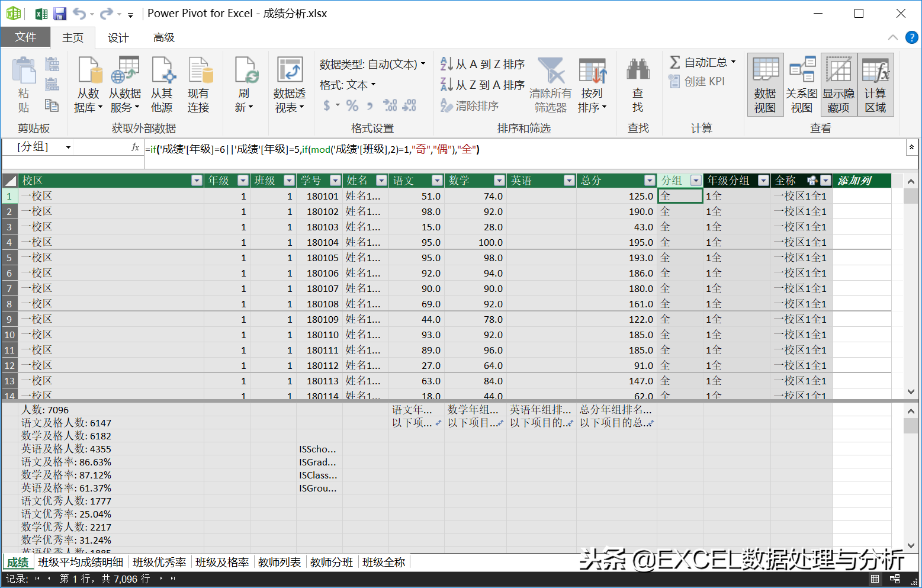Image resolution: width=922 pixels, height=588 pixels.
Task: Select all cells corner button
Action: point(10,181)
